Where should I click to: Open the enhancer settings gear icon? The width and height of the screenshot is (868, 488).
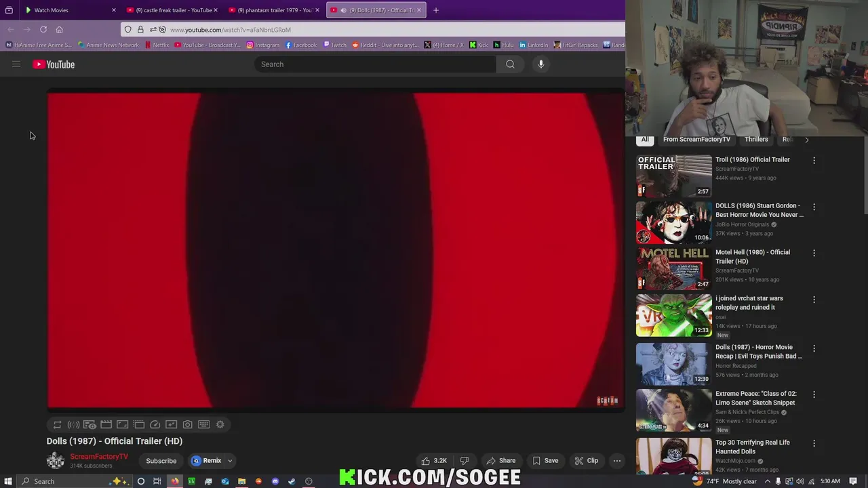tap(220, 425)
